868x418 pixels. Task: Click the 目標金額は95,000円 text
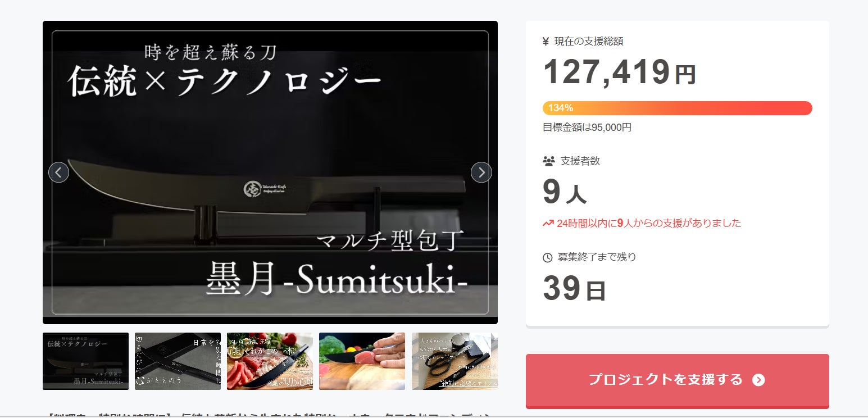click(x=587, y=128)
